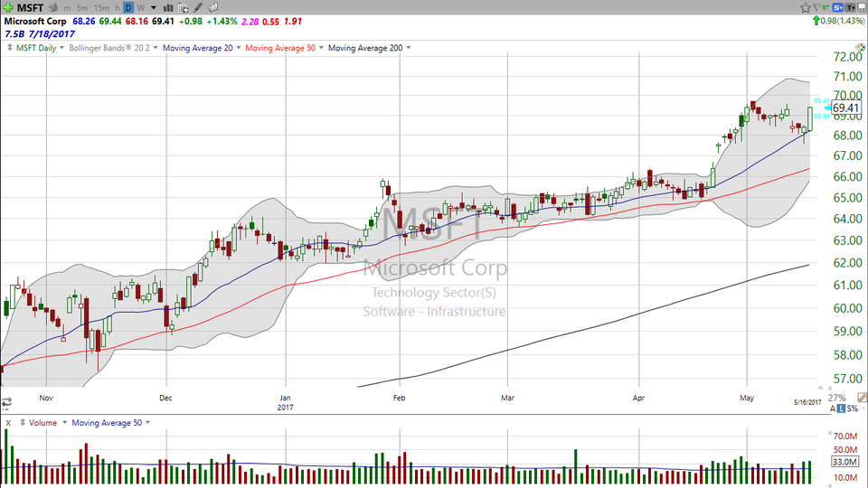Click the add indicator icon in toolbar

(184, 8)
